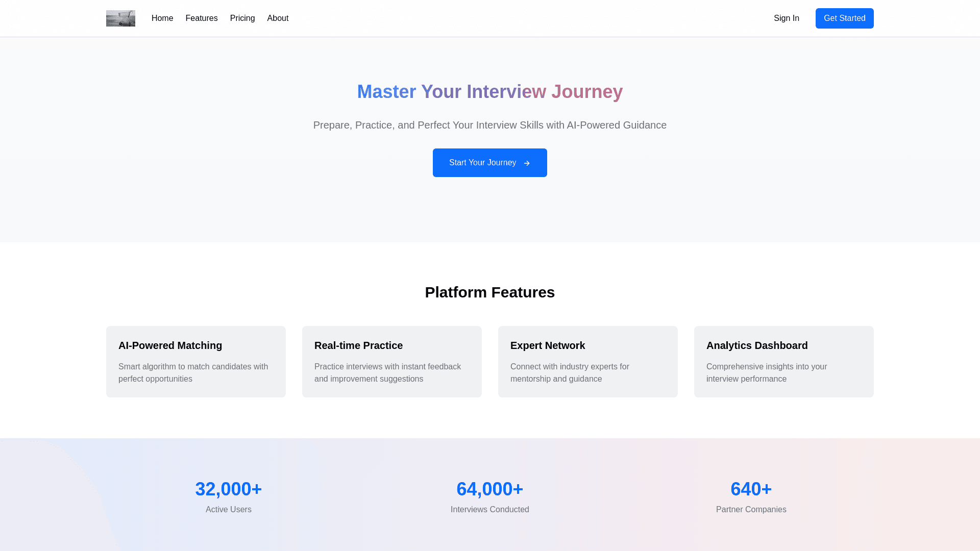Click the Platform Features heading
Image resolution: width=980 pixels, height=551 pixels.
(489, 292)
